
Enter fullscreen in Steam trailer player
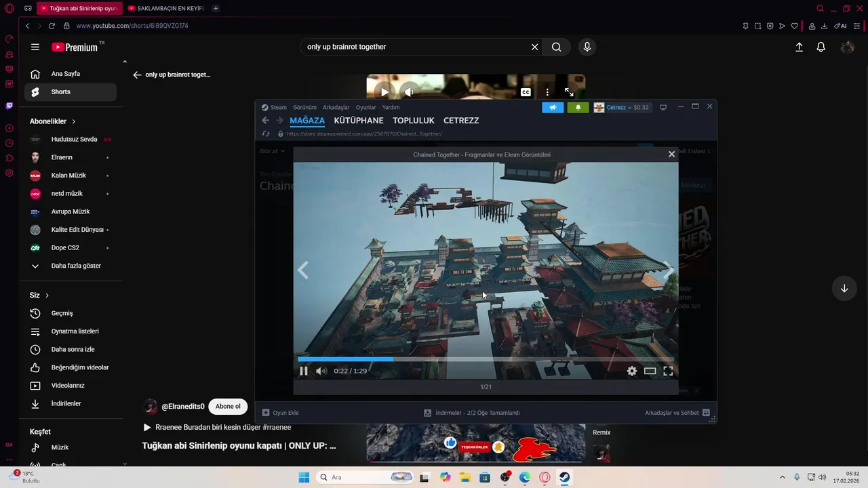click(x=668, y=371)
